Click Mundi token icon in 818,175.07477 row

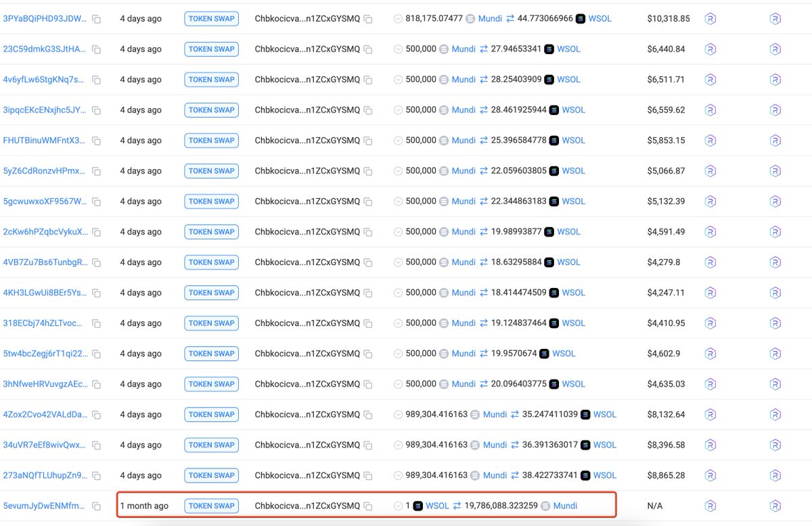(x=470, y=19)
